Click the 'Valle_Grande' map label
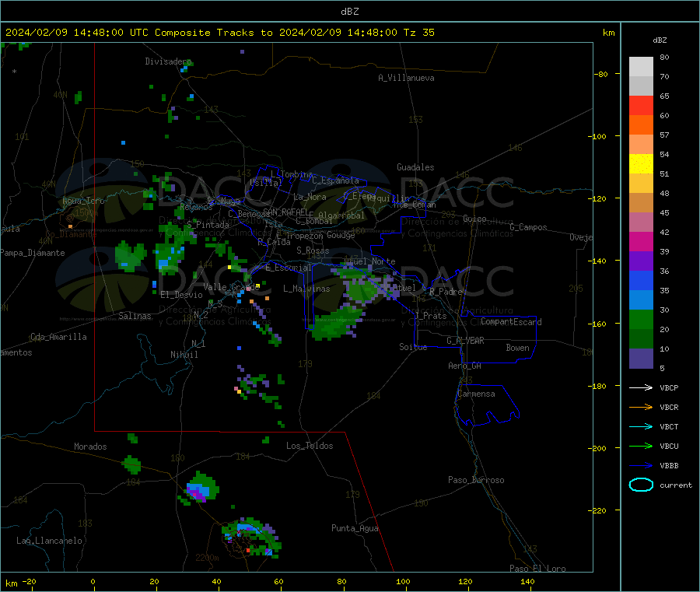This screenshot has width=700, height=592. (231, 287)
